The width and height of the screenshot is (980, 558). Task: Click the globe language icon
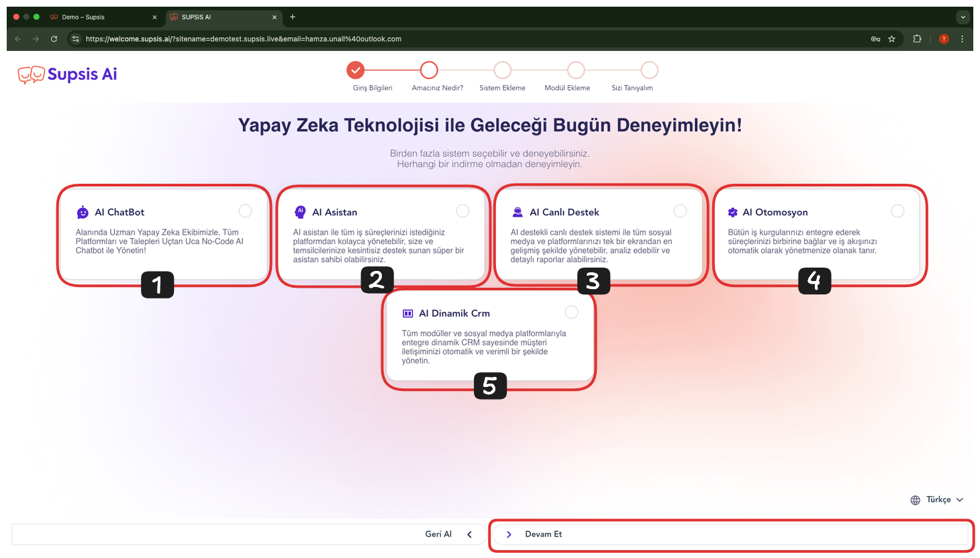click(x=916, y=500)
